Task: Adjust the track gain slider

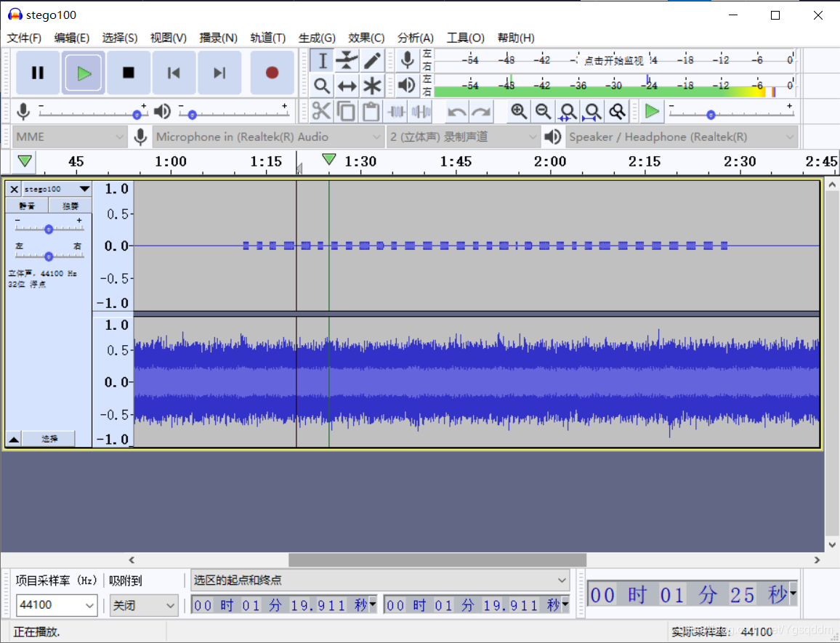Action: 49,229
